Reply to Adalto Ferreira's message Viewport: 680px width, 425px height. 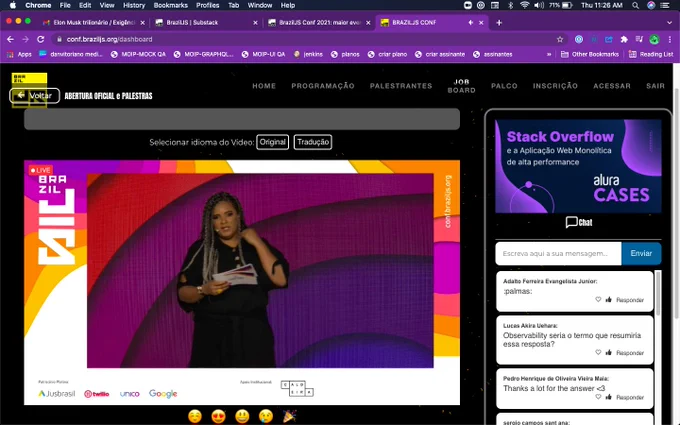(630, 300)
